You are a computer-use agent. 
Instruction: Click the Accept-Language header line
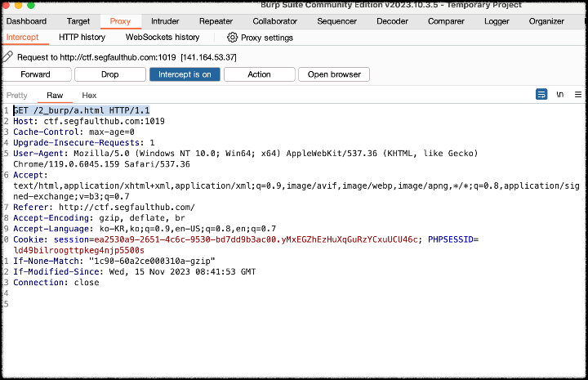(x=145, y=229)
